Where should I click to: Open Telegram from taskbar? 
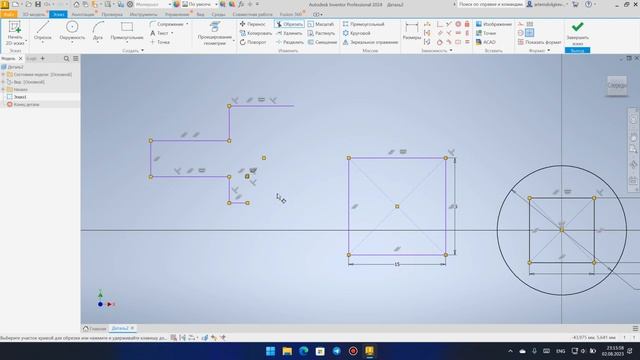point(336,351)
